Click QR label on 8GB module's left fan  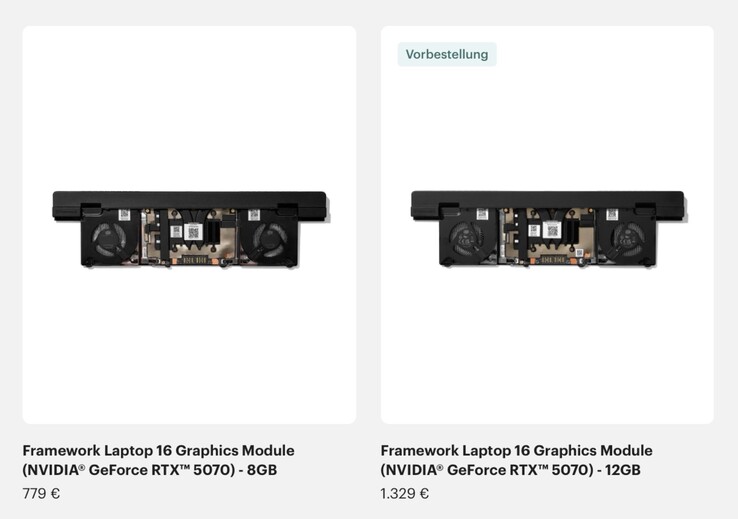[124, 215]
